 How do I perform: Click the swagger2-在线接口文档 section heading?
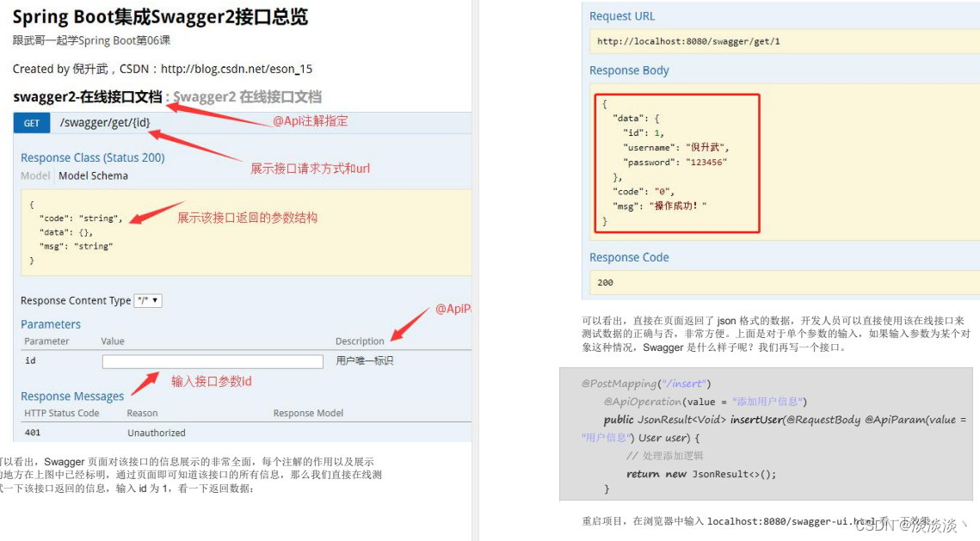[82, 97]
